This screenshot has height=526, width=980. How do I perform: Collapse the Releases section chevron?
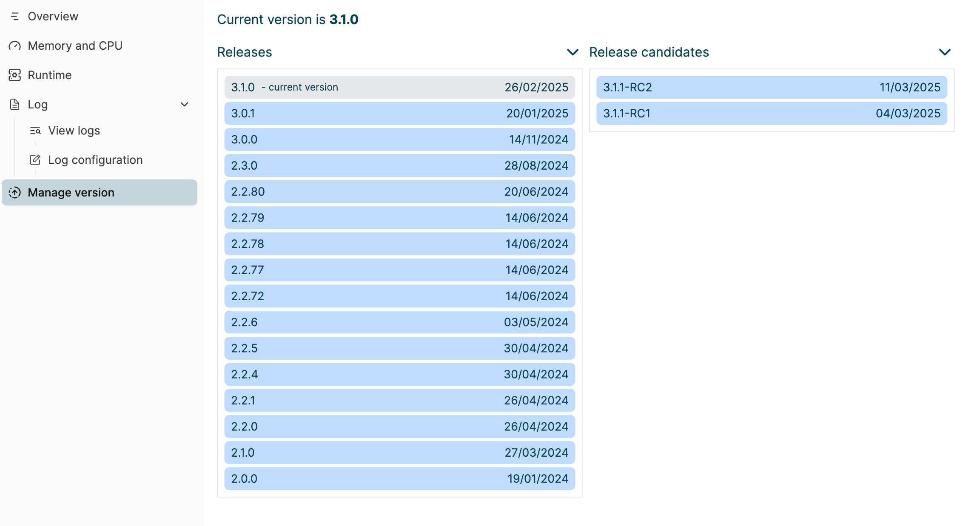(x=573, y=52)
